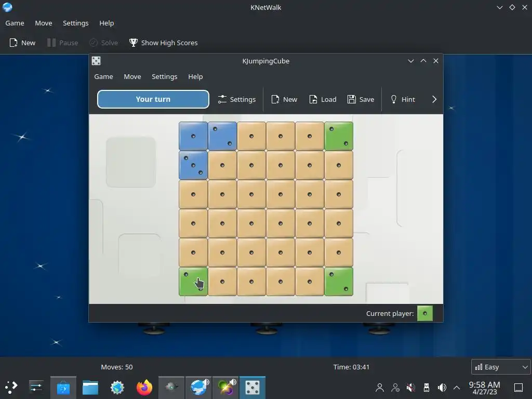The height and width of the screenshot is (399, 532).
Task: Open KJumpingCube Game menu
Action: pyautogui.click(x=103, y=77)
